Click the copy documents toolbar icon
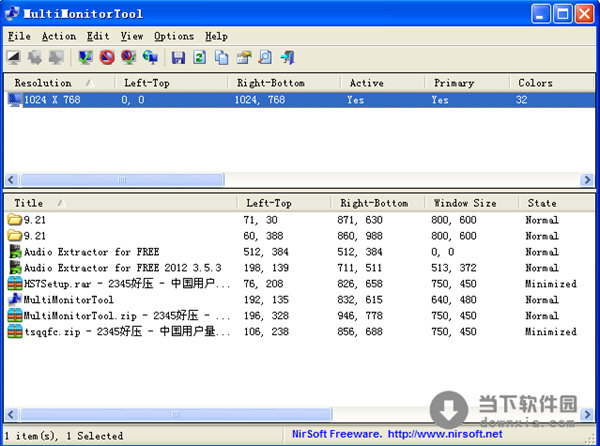Screen dimensions: 600x446 [x=221, y=58]
